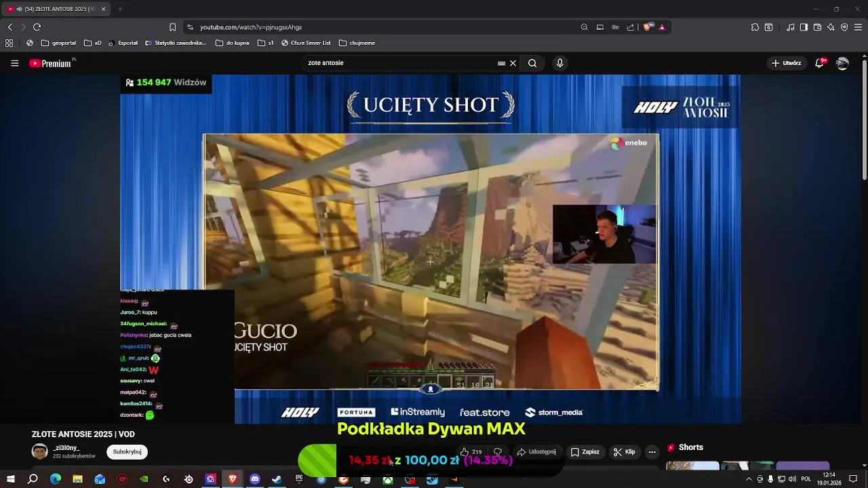Open Microsoft Edge from taskbar

click(56, 479)
